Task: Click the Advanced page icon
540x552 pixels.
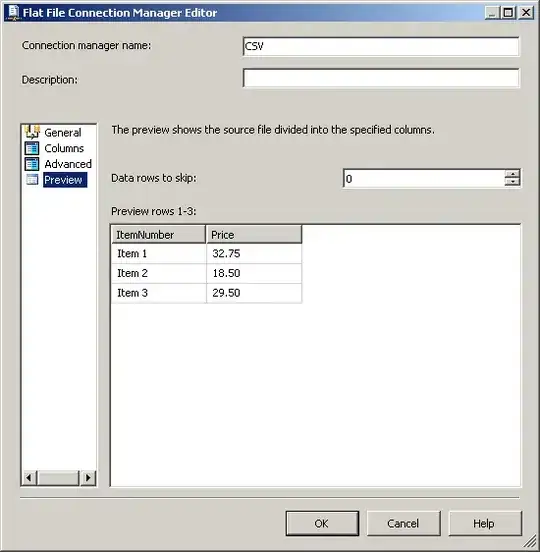Action: pyautogui.click(x=32, y=164)
